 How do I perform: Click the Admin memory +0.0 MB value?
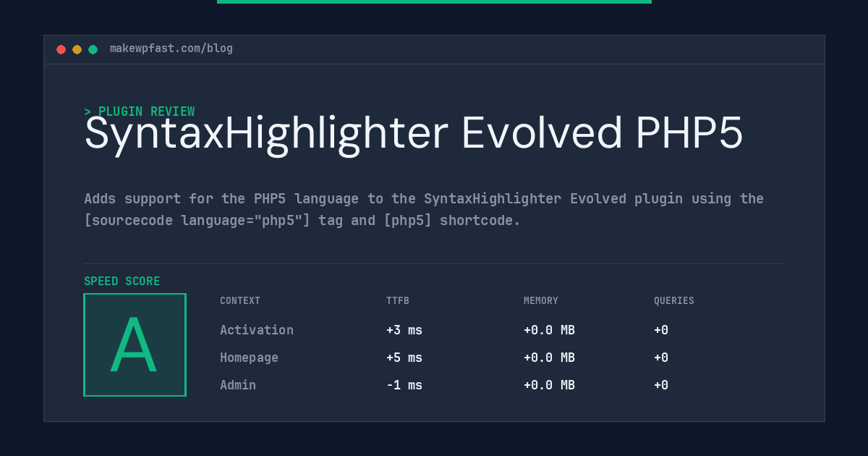pyautogui.click(x=549, y=385)
